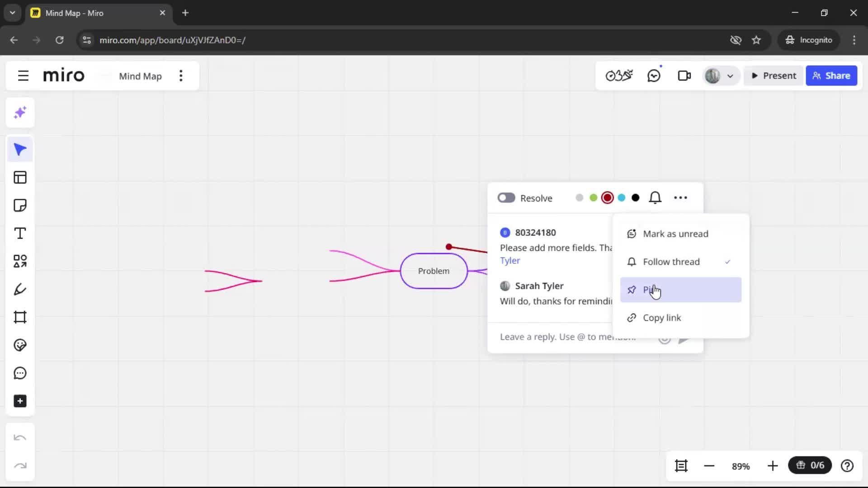Screen dimensions: 868x488
Task: Click the red comment pin dot
Action: coord(448,247)
